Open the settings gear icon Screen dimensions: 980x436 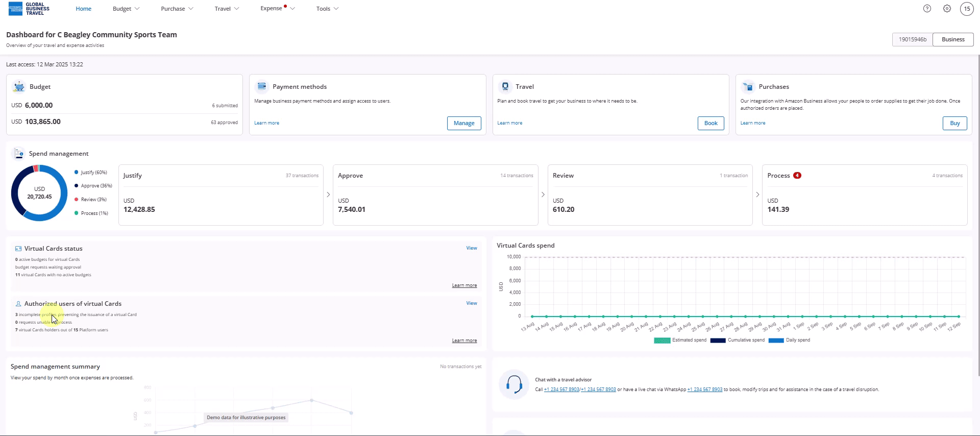(947, 9)
